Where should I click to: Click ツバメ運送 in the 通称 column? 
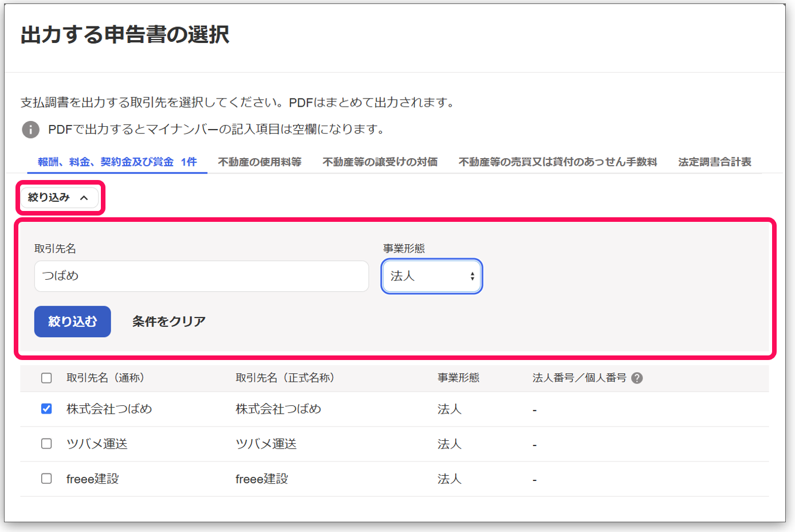coord(97,444)
